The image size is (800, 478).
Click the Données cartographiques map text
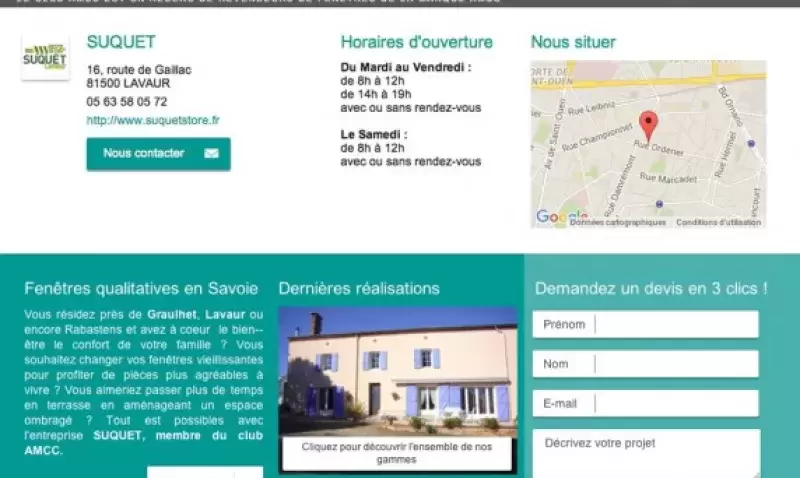(618, 223)
